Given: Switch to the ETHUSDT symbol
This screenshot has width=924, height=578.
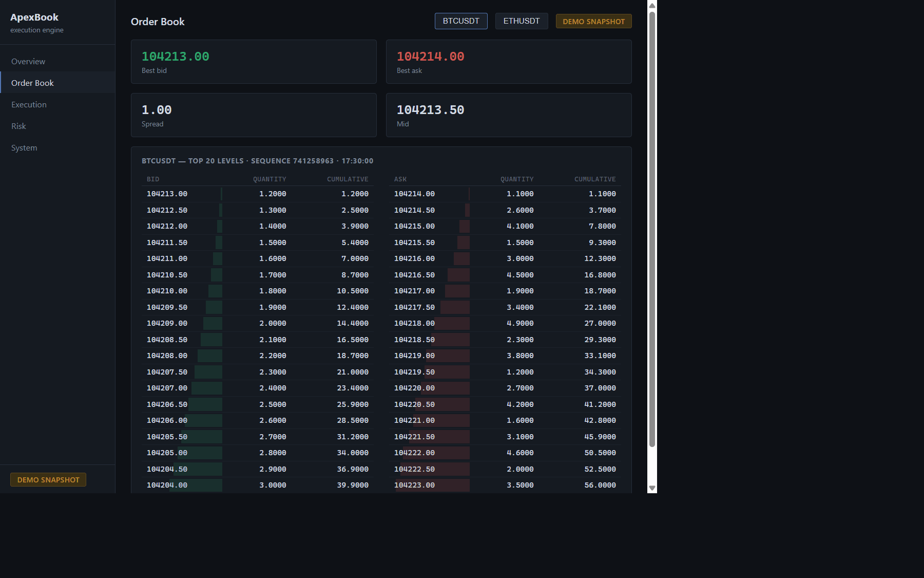Looking at the screenshot, I should [522, 21].
